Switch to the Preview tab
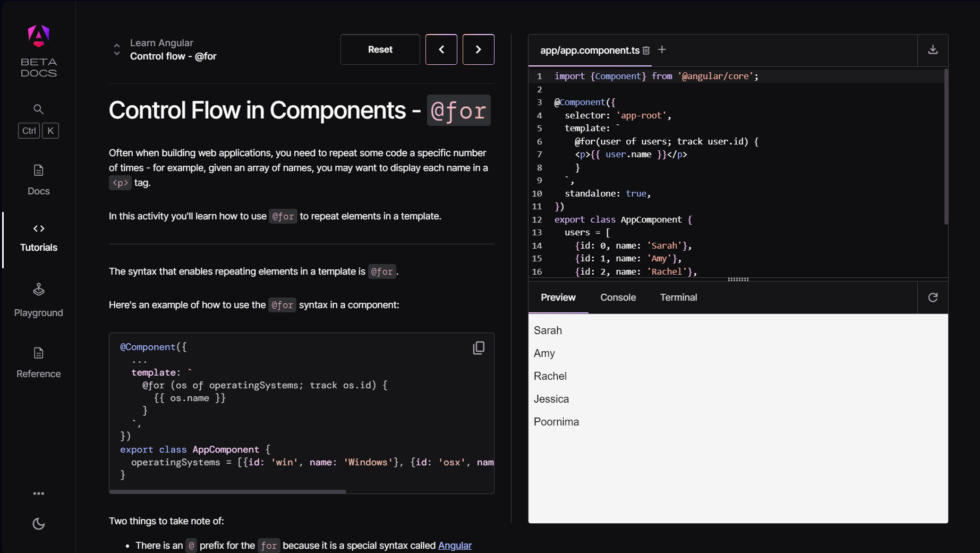Screen dimensions: 980x553 [x=558, y=297]
